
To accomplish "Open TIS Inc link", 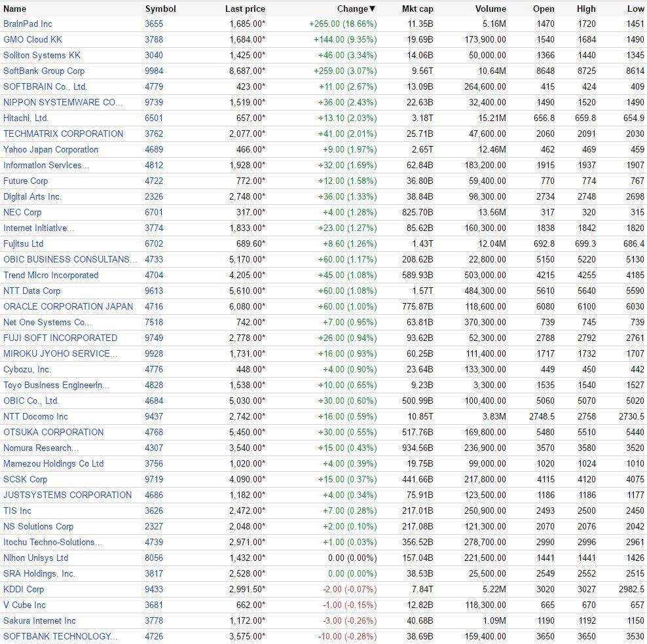I will (17, 510).
